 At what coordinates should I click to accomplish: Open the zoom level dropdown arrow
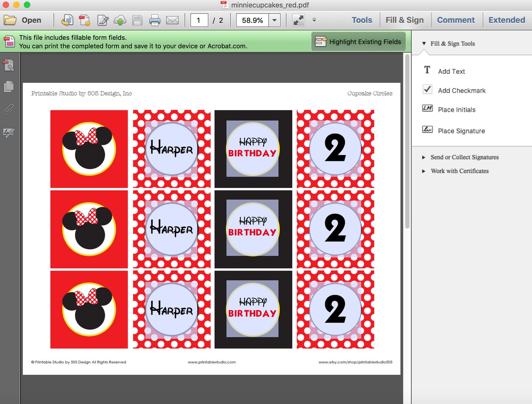point(274,20)
